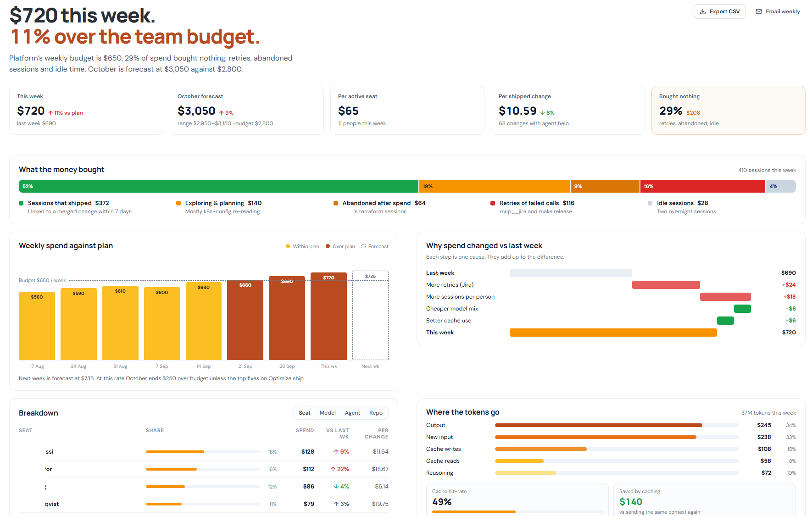Image resolution: width=812 pixels, height=516 pixels.
Task: Click the grey 4% bar segment
Action: (x=781, y=186)
